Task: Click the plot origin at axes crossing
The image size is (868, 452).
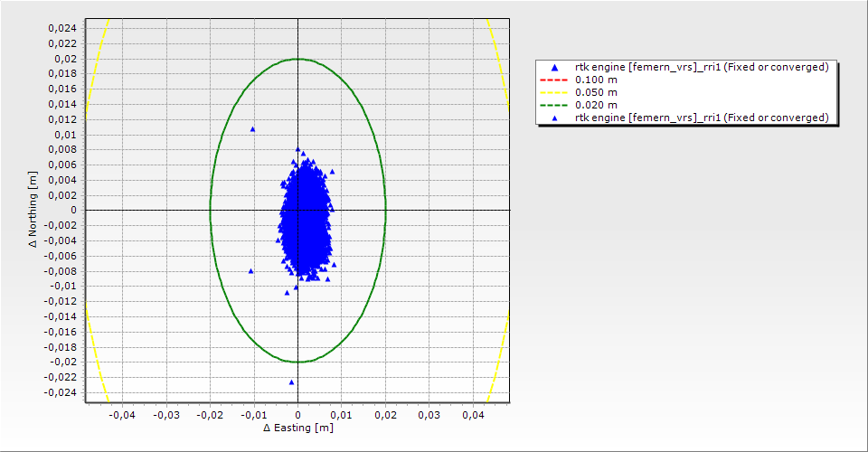Action: (297, 210)
